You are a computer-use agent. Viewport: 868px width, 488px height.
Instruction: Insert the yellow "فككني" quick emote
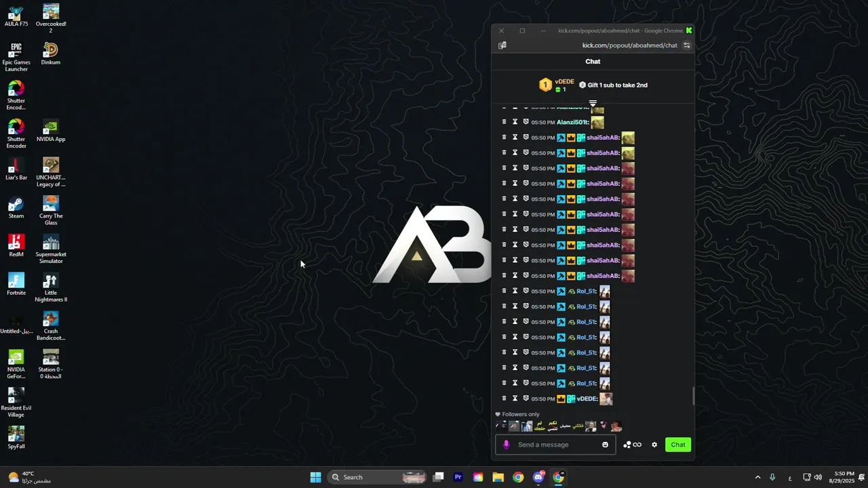tap(578, 426)
